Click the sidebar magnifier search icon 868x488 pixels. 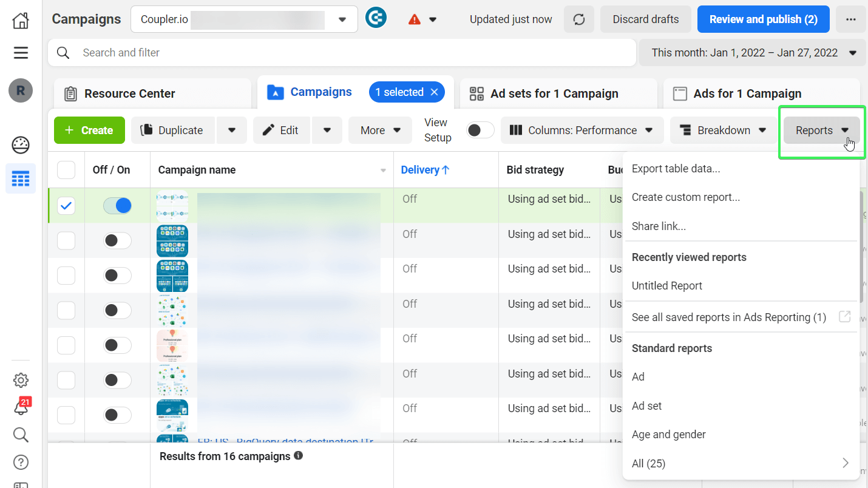click(21, 435)
